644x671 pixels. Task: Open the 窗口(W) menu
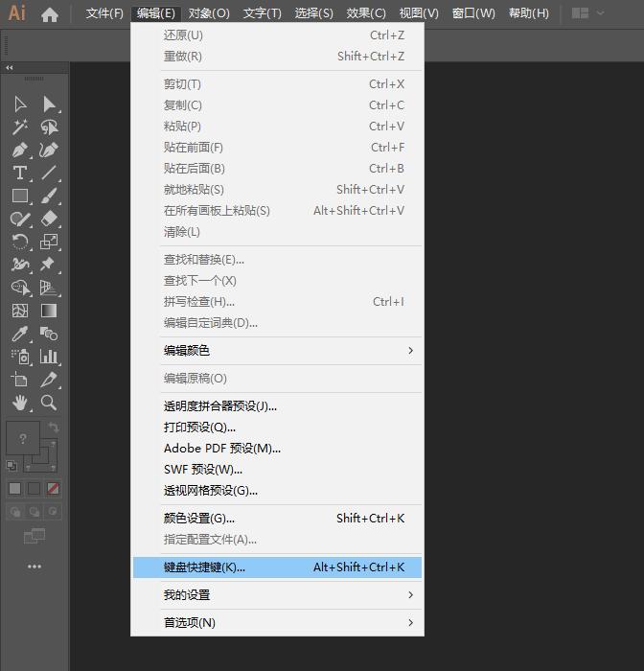[x=473, y=13]
